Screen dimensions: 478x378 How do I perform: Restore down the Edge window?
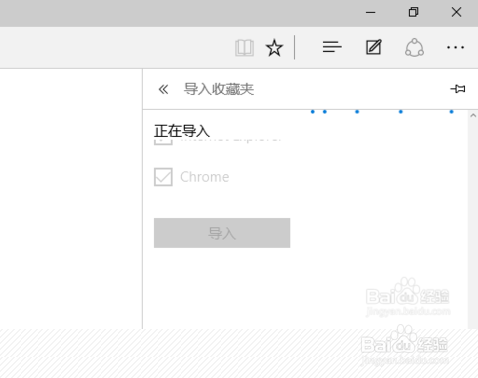coord(413,12)
